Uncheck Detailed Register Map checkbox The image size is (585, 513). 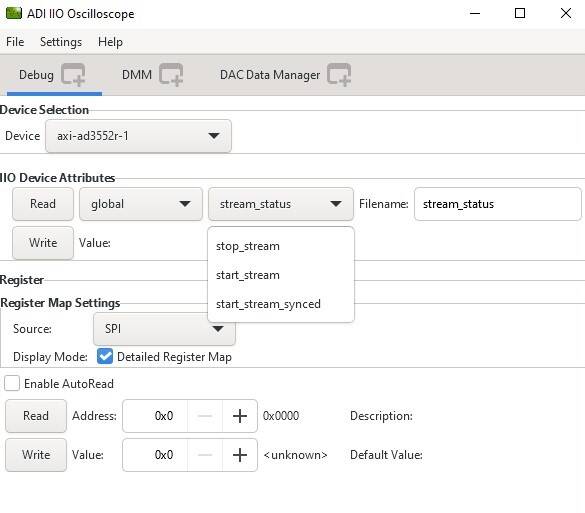[105, 356]
